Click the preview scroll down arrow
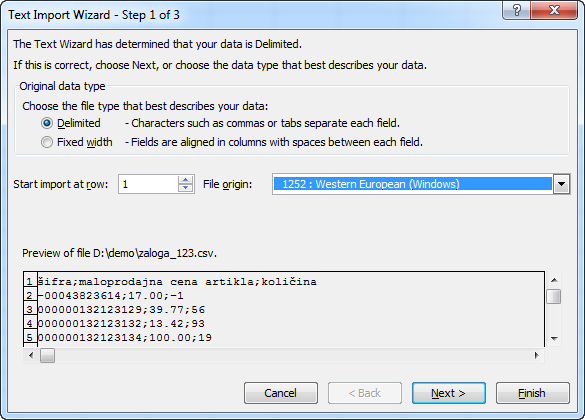 (554, 339)
